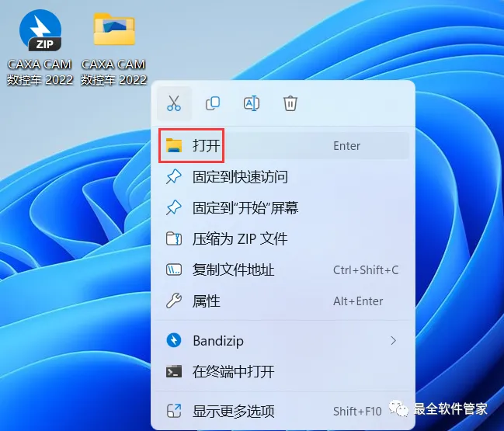Click the Copy icon in context menu
The image size is (504, 431).
click(213, 103)
